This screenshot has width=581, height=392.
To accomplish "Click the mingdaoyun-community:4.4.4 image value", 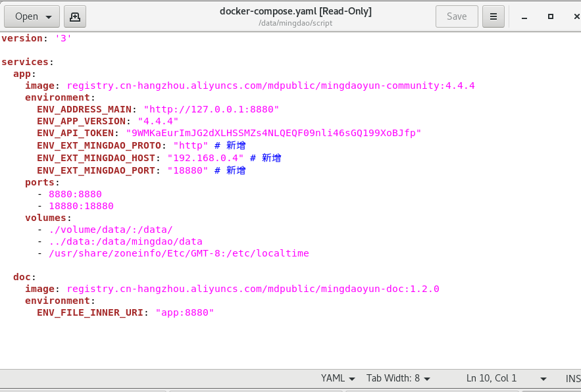I will (271, 86).
